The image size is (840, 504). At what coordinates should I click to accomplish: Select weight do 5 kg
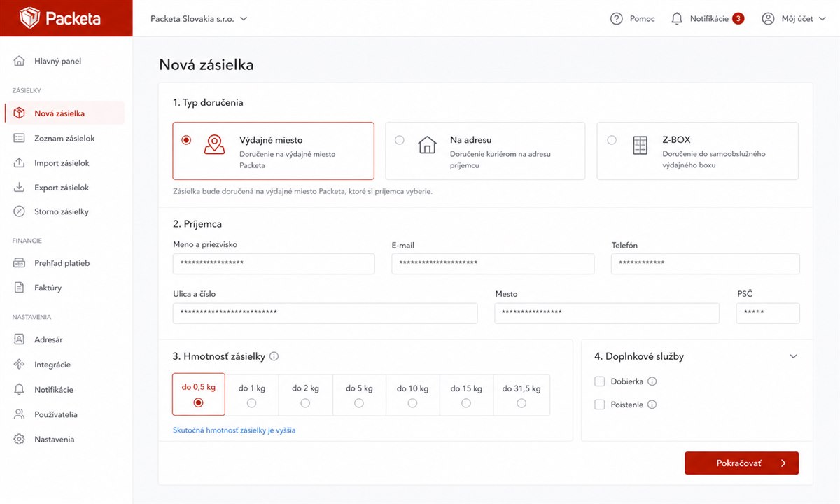click(x=359, y=395)
